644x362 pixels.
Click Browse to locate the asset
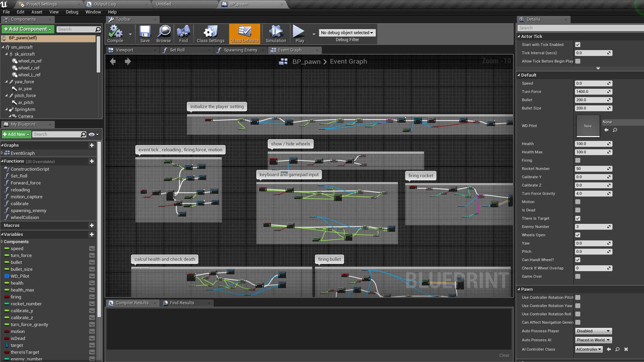pos(163,34)
